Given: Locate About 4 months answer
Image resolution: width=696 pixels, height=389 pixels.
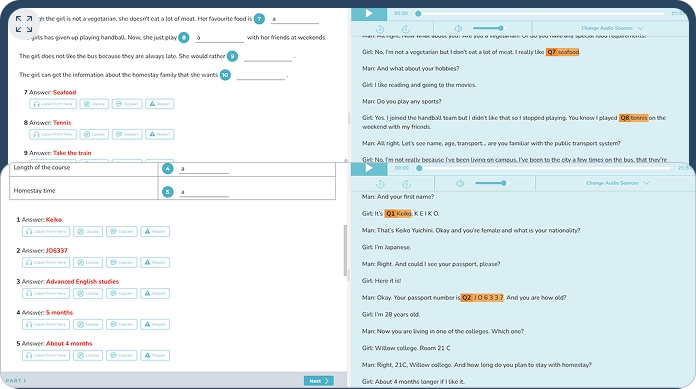Looking at the screenshot, I should [x=88, y=355].
